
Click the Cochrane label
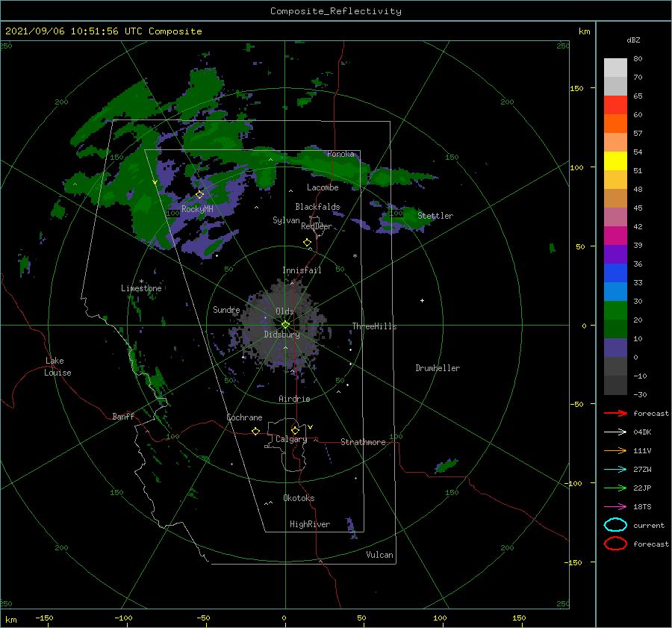244,417
